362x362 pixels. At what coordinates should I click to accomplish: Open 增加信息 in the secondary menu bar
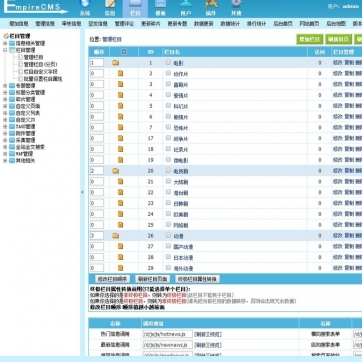[19, 24]
